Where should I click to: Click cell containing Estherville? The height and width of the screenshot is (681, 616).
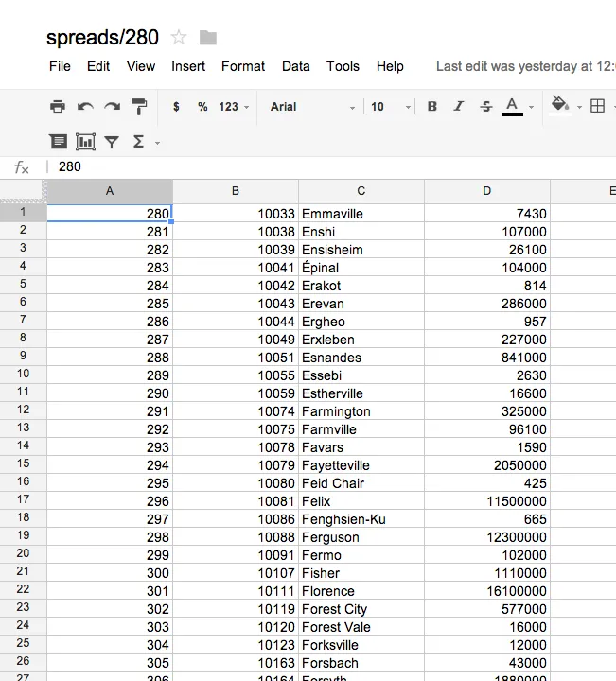coord(361,393)
